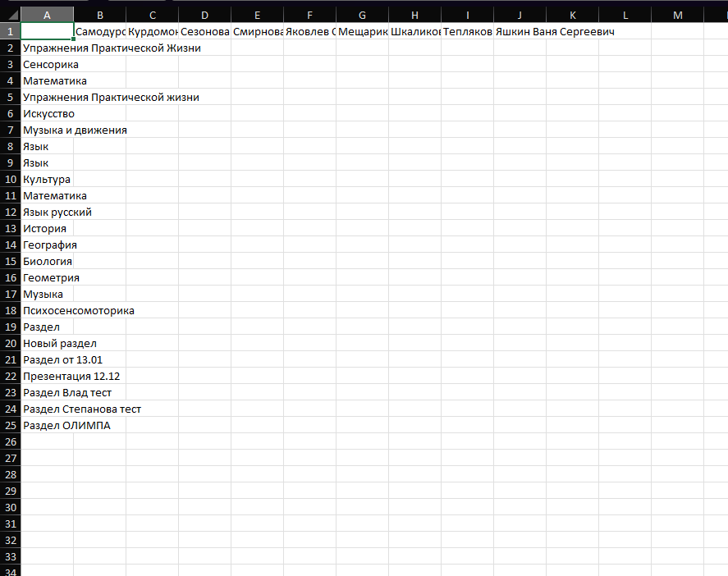Click 'Математика' in row 4
This screenshot has width=728, height=576.
pos(55,80)
